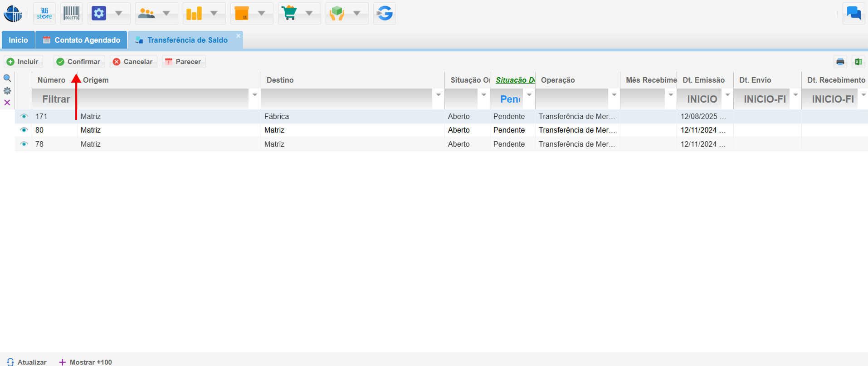Open the illi store icon
Viewport: 868px width, 366px height.
[x=44, y=14]
